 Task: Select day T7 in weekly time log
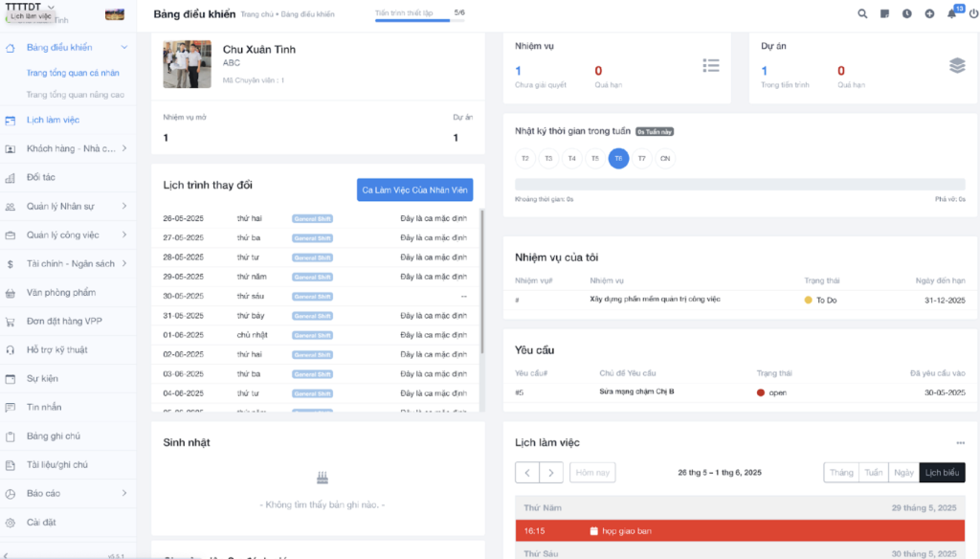pyautogui.click(x=642, y=158)
